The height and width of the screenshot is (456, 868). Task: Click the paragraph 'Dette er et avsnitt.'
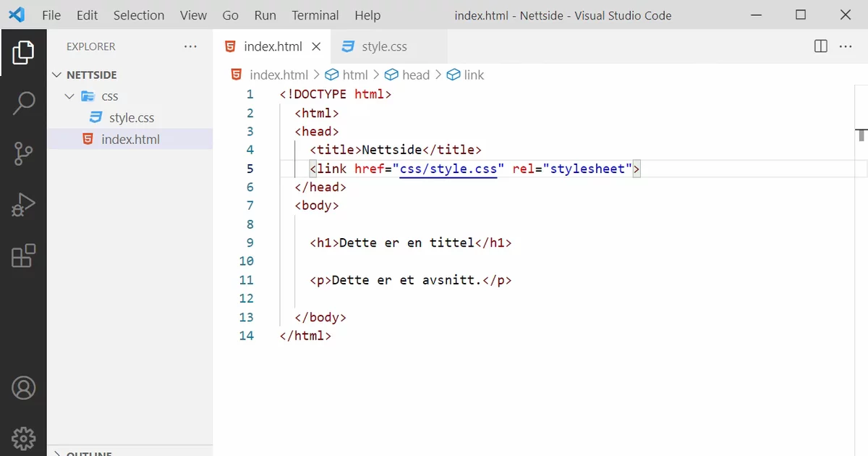pyautogui.click(x=407, y=280)
